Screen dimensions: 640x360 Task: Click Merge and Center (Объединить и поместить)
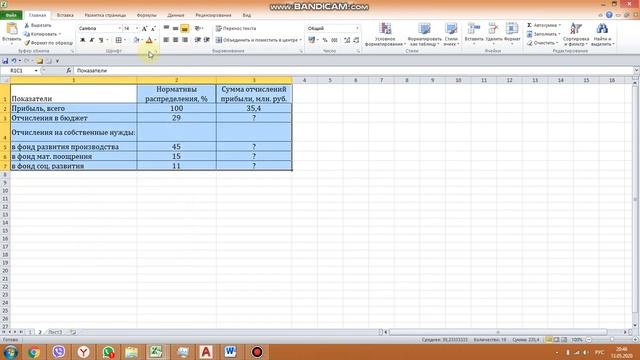[x=259, y=40]
